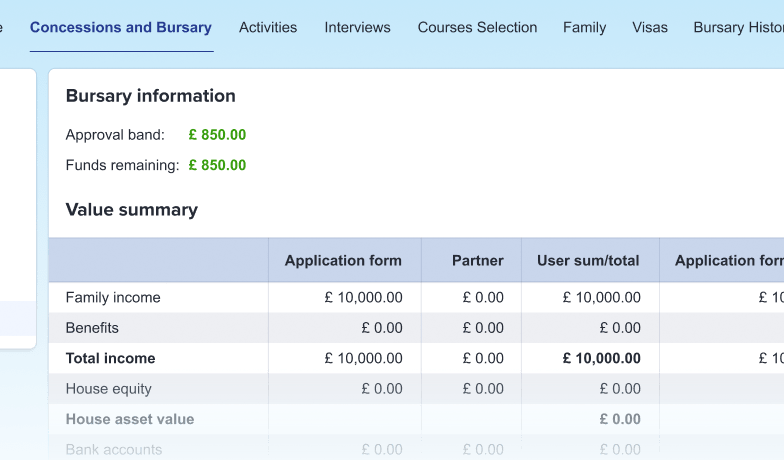
Task: Click House equity User sum/total £ 0.00
Action: pos(620,389)
